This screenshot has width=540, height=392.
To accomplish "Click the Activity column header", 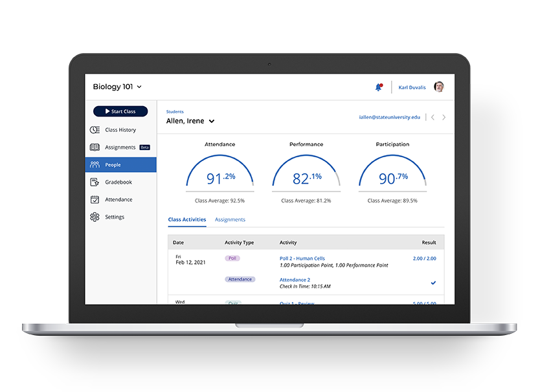I will [x=288, y=243].
